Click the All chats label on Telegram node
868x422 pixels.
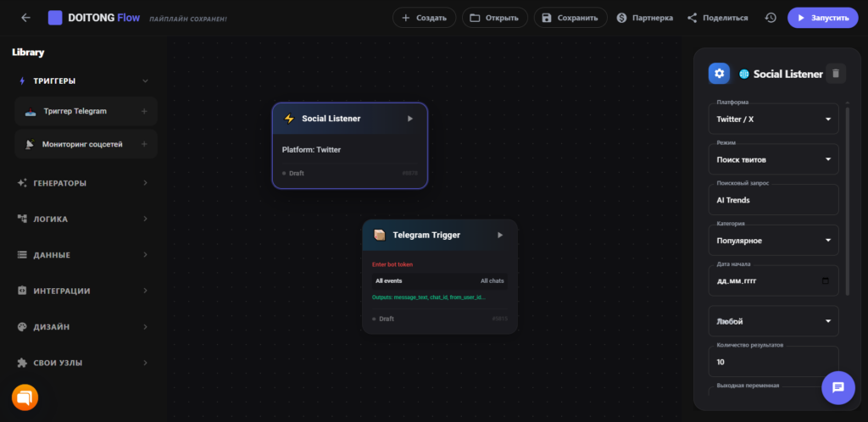click(x=492, y=281)
